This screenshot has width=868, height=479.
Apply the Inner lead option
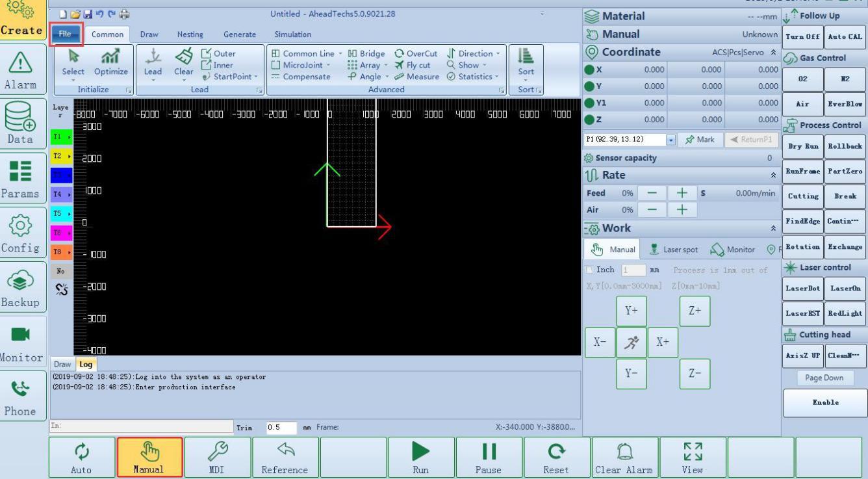pyautogui.click(x=218, y=65)
